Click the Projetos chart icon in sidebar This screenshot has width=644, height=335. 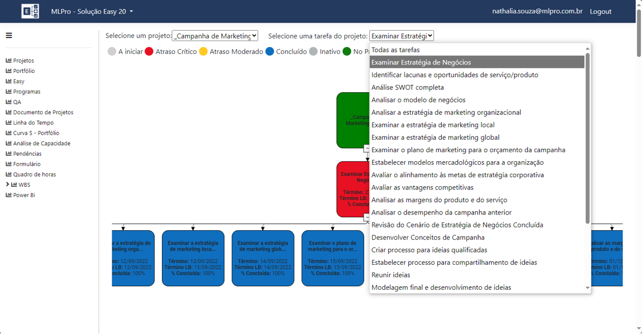(x=8, y=61)
